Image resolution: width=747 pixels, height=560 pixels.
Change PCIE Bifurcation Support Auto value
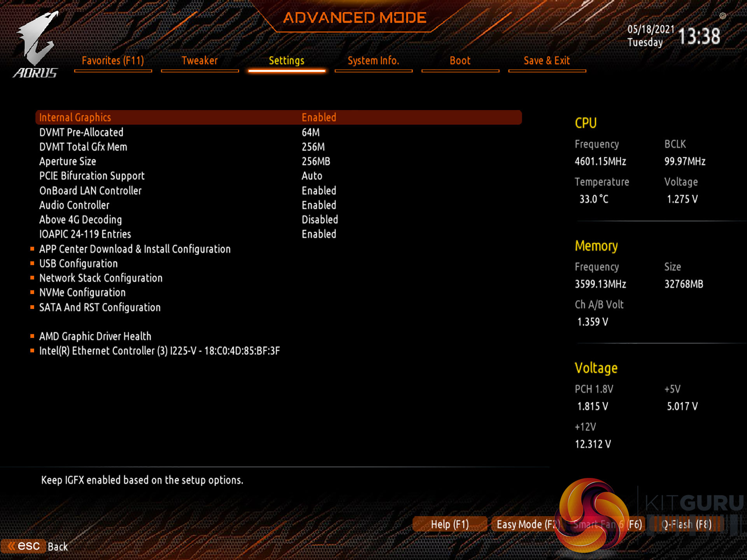point(312,176)
